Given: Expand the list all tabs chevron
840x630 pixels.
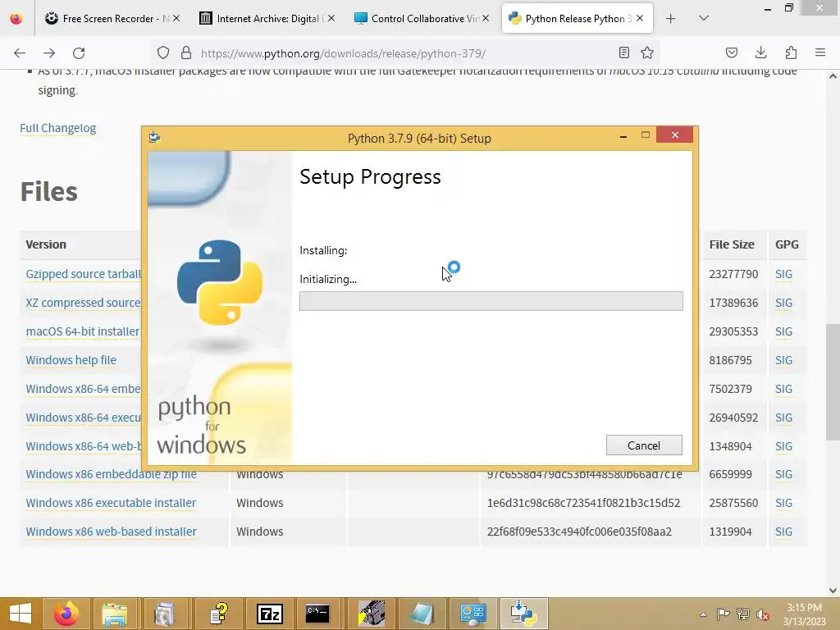Looking at the screenshot, I should coord(704,18).
